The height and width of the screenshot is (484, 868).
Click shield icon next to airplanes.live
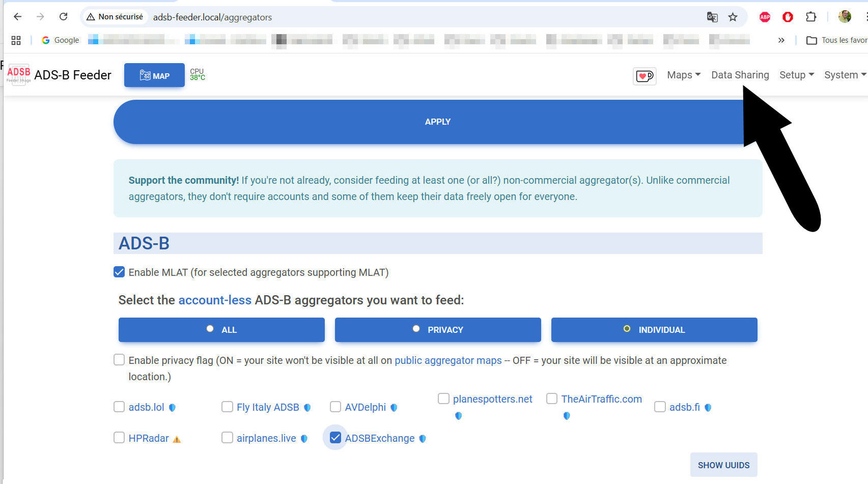(x=304, y=439)
